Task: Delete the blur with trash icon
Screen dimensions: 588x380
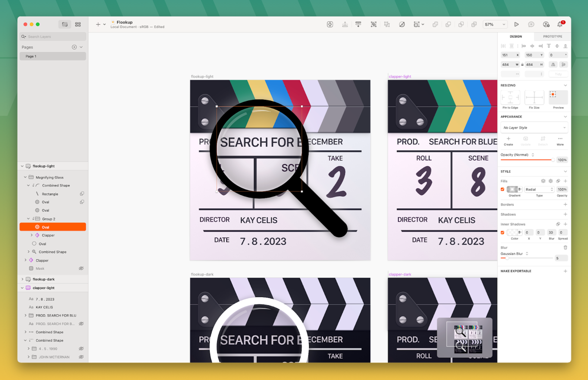Action: [565, 248]
